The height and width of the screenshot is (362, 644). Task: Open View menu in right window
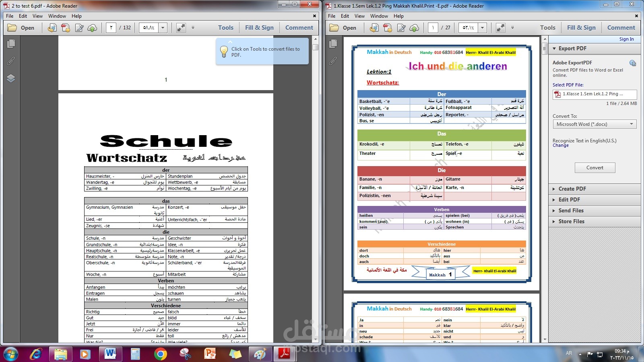359,16
